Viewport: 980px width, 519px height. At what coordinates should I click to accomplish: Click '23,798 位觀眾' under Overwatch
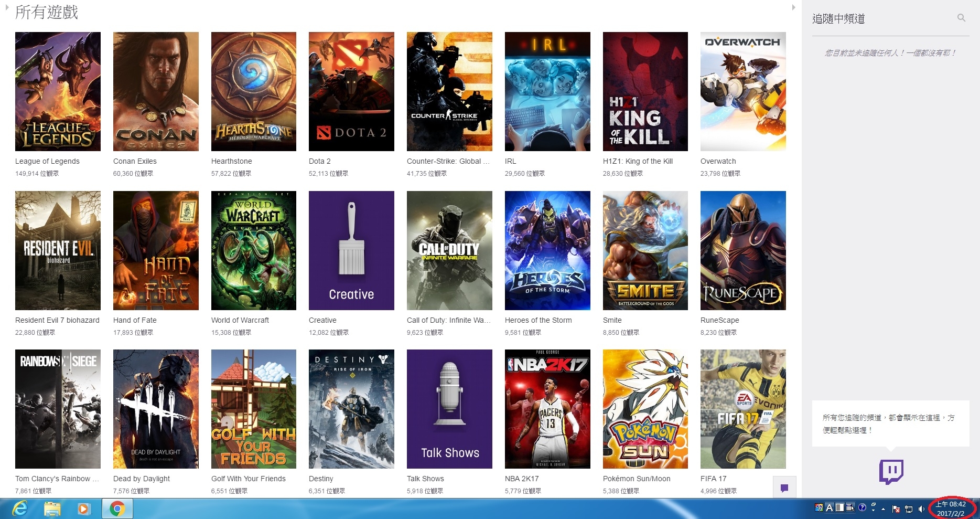[x=720, y=173]
